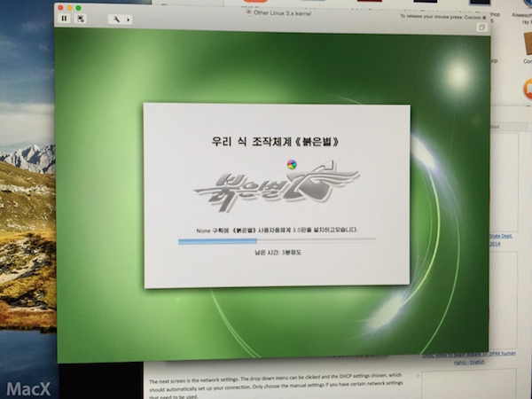Close the virtual machine window with the red button
The height and width of the screenshot is (399, 532).
coord(60,7)
